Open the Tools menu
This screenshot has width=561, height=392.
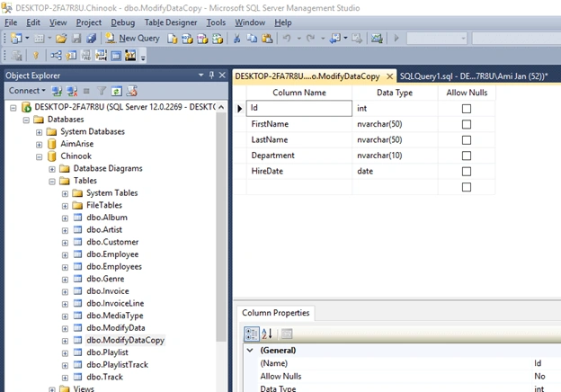[216, 22]
